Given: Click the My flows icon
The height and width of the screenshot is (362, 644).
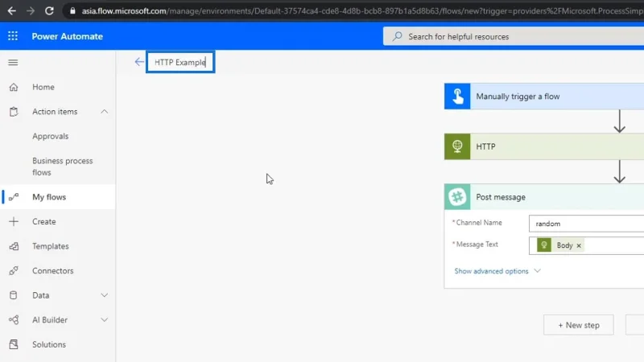Looking at the screenshot, I should [x=14, y=197].
